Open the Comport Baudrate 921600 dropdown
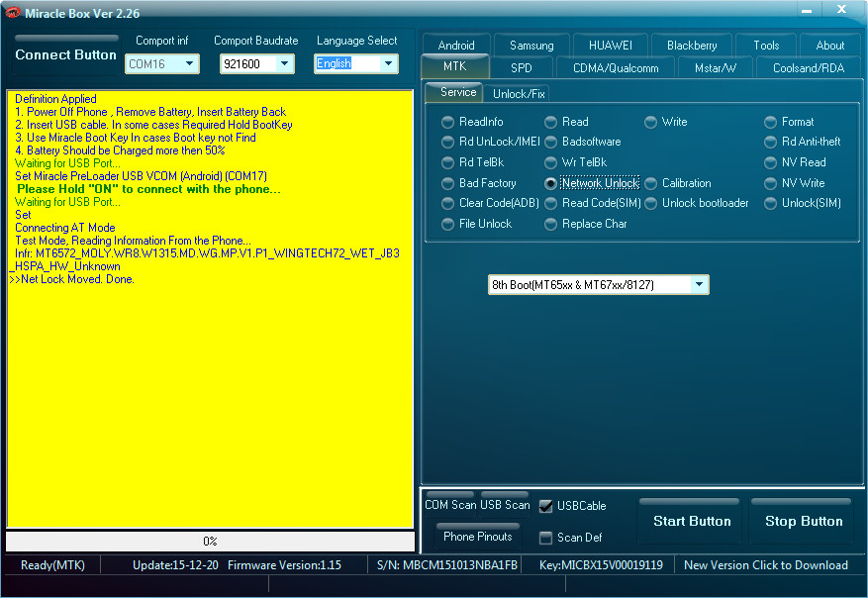Viewport: 868px width, 598px height. 257,63
